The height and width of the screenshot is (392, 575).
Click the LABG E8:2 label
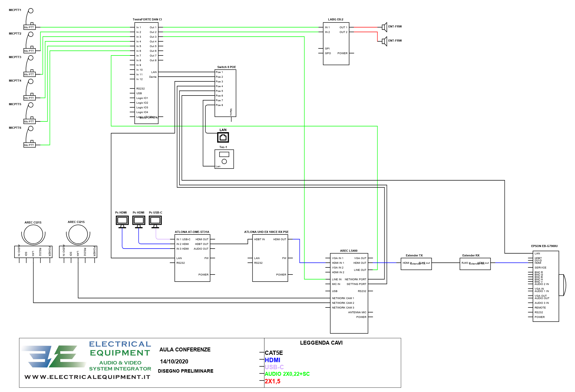336,19
